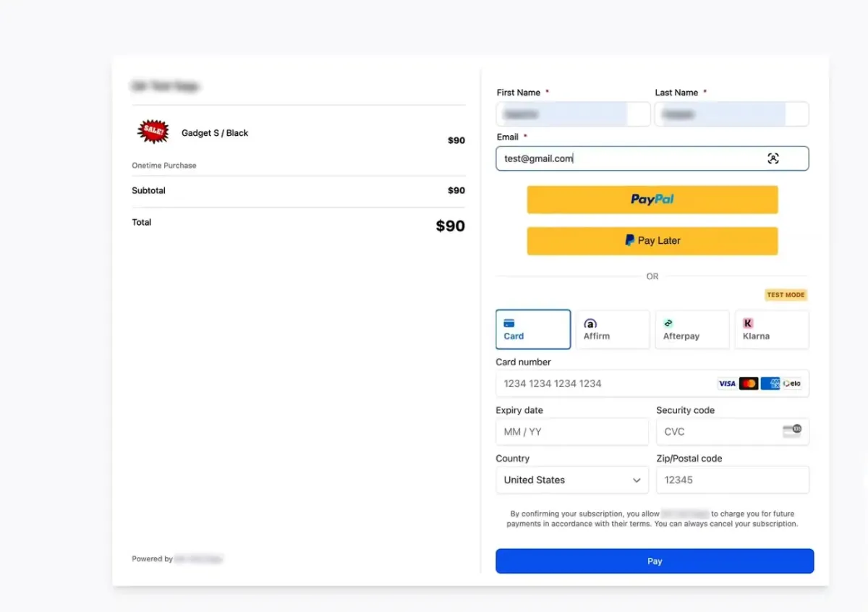Click the subscription confirmation disclaimer text
868x612 pixels.
tap(652, 519)
